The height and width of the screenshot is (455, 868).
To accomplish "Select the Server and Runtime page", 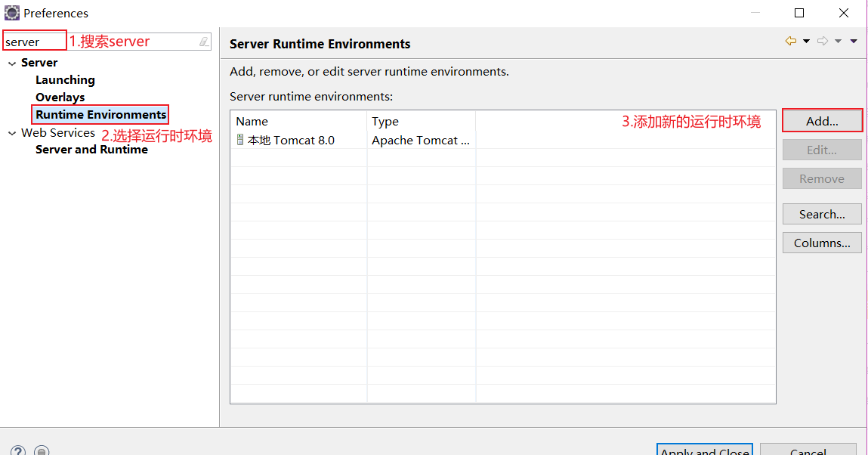I will [91, 149].
